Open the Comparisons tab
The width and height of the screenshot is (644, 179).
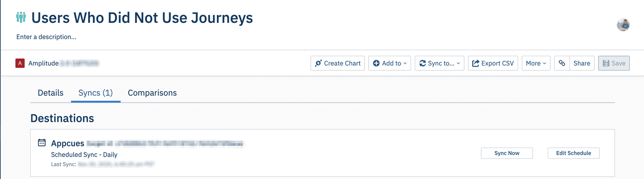click(x=152, y=93)
